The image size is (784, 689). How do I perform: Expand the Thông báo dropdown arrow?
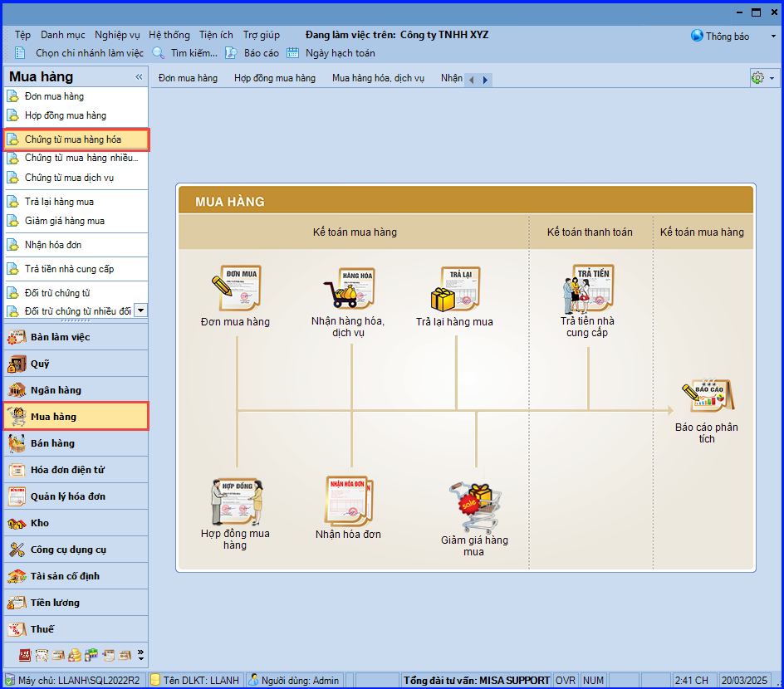(x=772, y=37)
